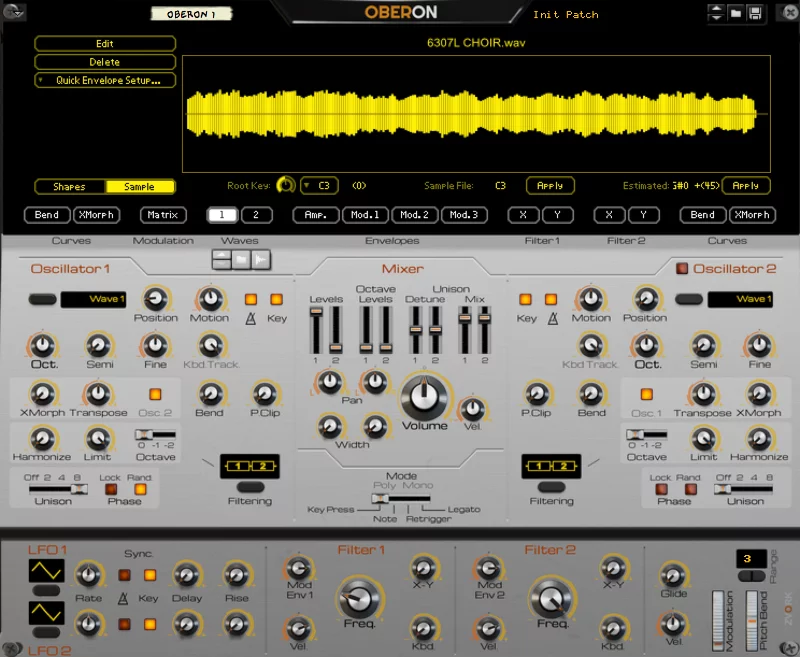Screen dimensions: 800x657
Task: Click the Unison Detune slider 2 in Mixer
Action: pyautogui.click(x=435, y=331)
